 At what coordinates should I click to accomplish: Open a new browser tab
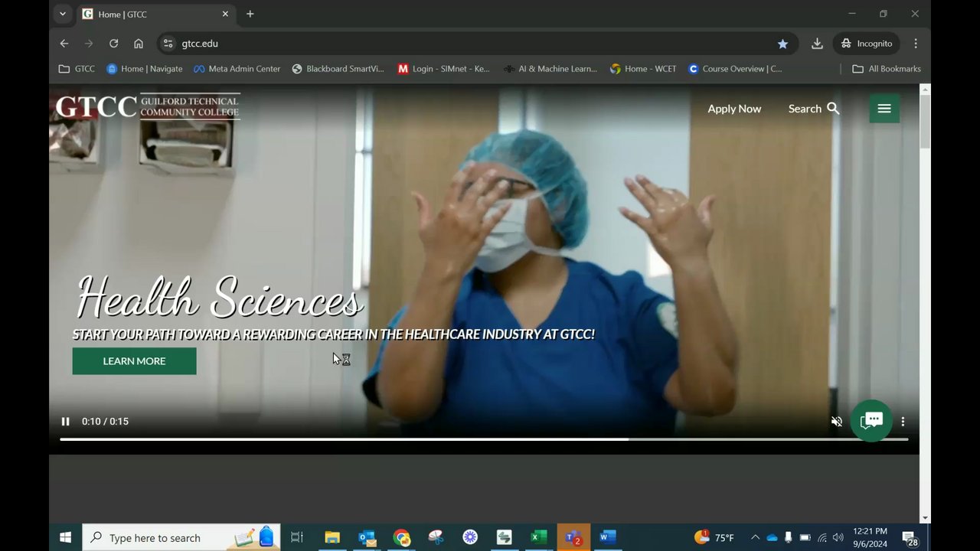[250, 14]
